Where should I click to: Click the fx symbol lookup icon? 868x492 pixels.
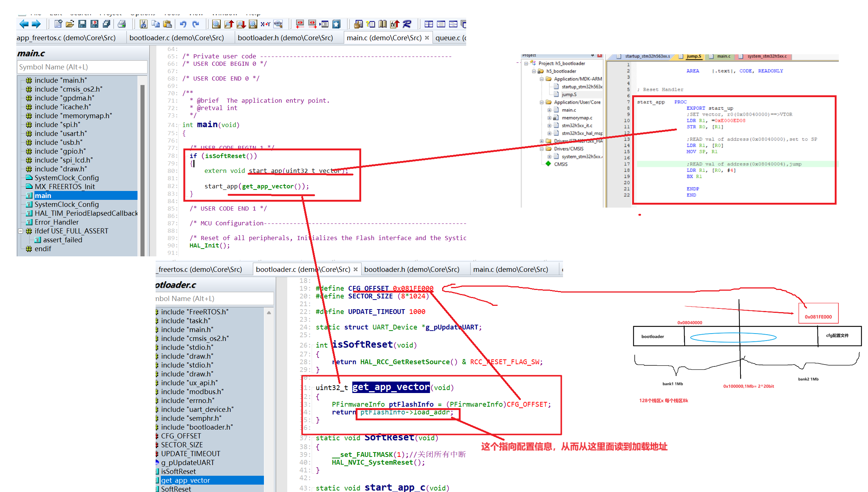click(x=394, y=24)
